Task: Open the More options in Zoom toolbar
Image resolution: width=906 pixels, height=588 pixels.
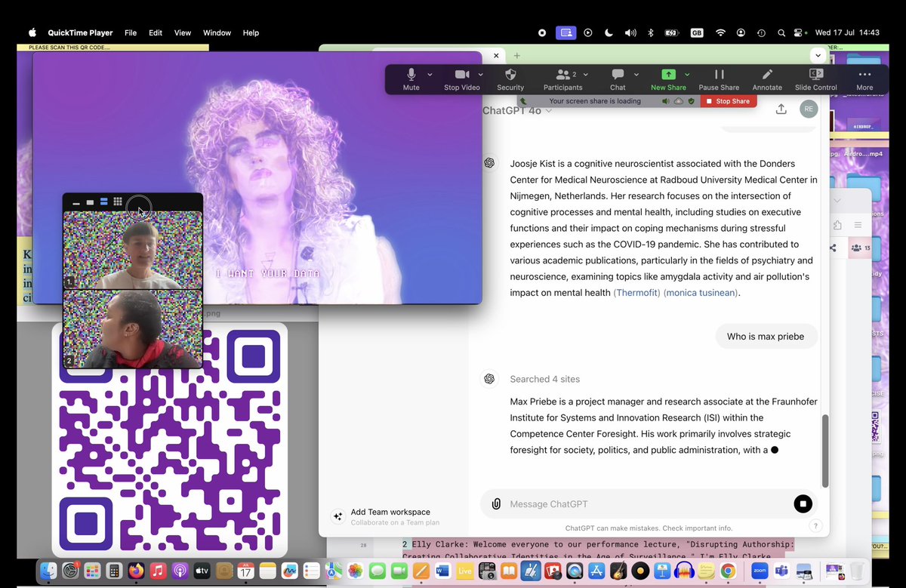Action: [864, 79]
